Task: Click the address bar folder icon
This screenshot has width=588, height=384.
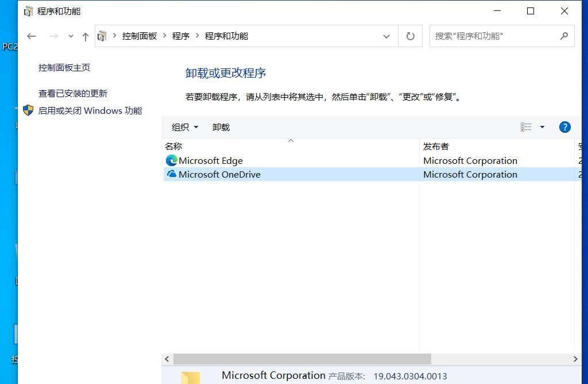Action: (102, 36)
